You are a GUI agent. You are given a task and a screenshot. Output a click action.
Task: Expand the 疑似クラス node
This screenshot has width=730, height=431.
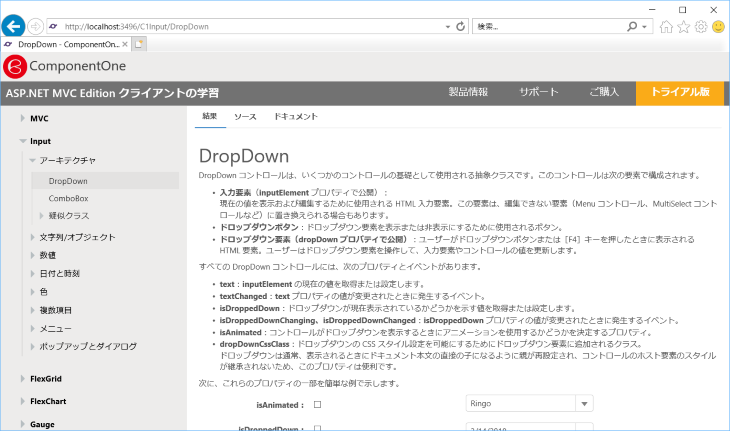[41, 216]
